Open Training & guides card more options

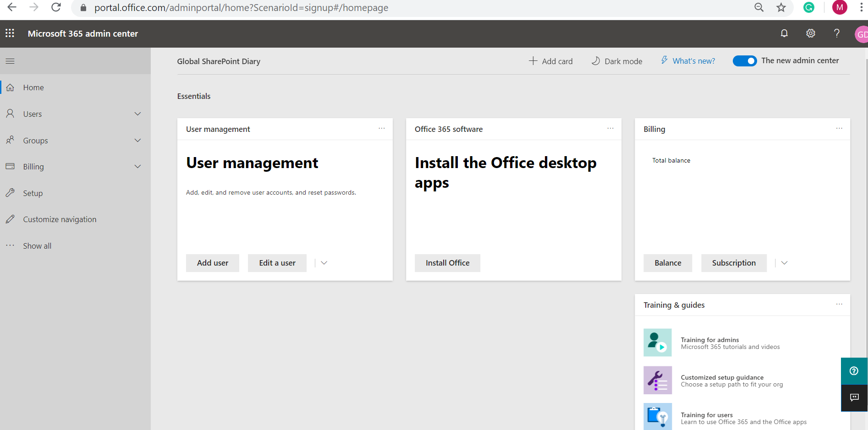coord(839,305)
